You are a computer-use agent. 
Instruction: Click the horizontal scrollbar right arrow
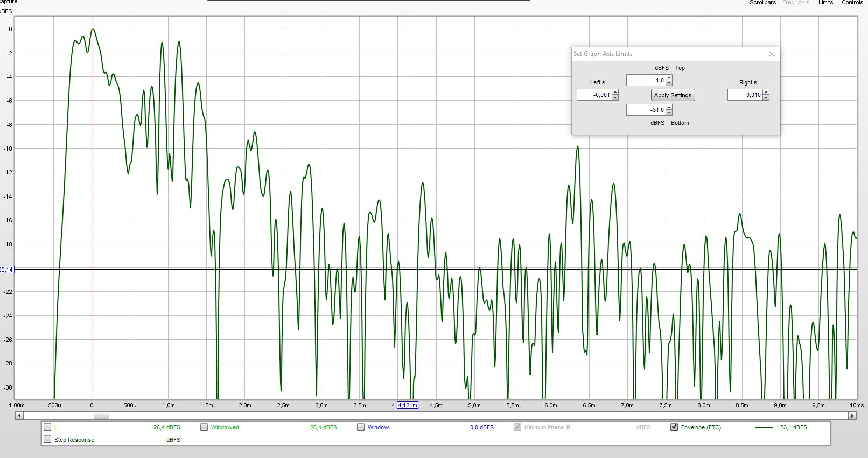click(x=852, y=415)
